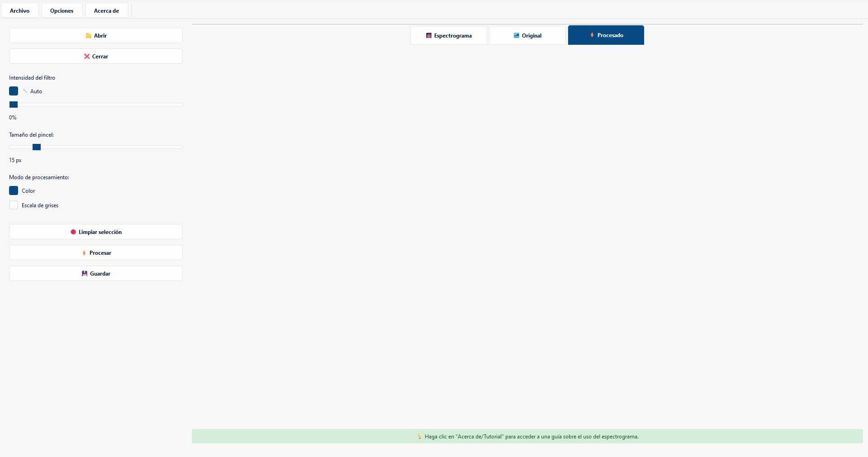This screenshot has height=457, width=868.
Task: Click the Tamaño del pincel slider handle
Action: coord(37,147)
